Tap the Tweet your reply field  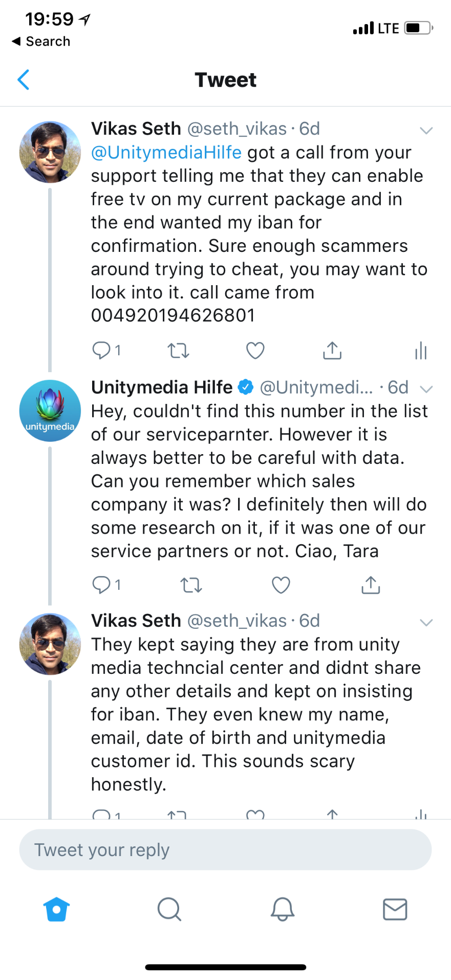pyautogui.click(x=225, y=850)
